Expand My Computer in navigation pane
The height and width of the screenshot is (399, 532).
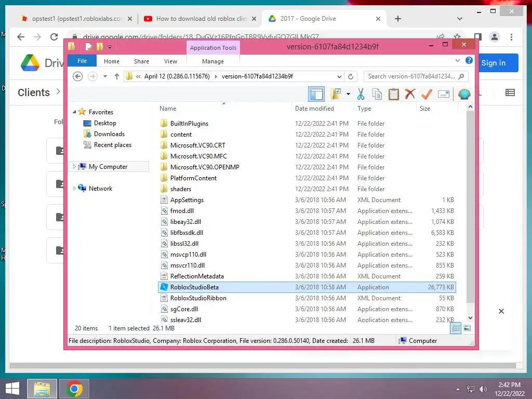74,167
